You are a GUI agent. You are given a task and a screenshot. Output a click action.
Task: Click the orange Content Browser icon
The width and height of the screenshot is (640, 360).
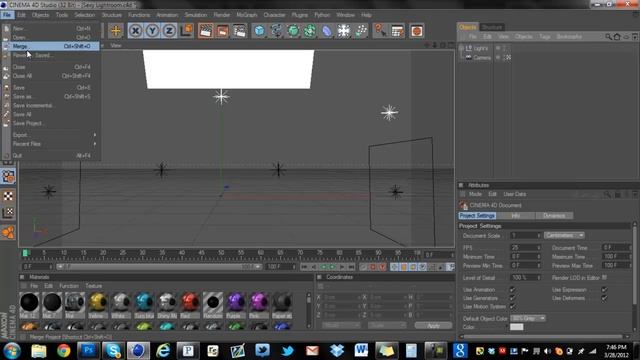click(416, 31)
